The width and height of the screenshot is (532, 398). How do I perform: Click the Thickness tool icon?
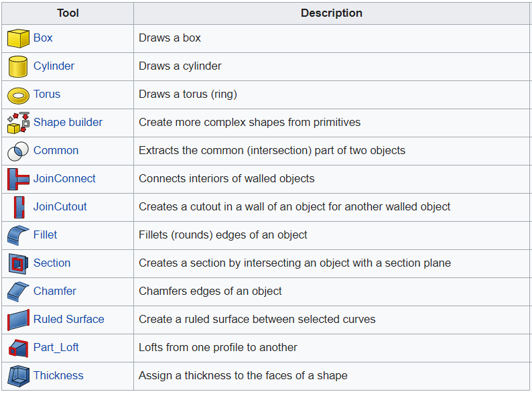tap(18, 376)
